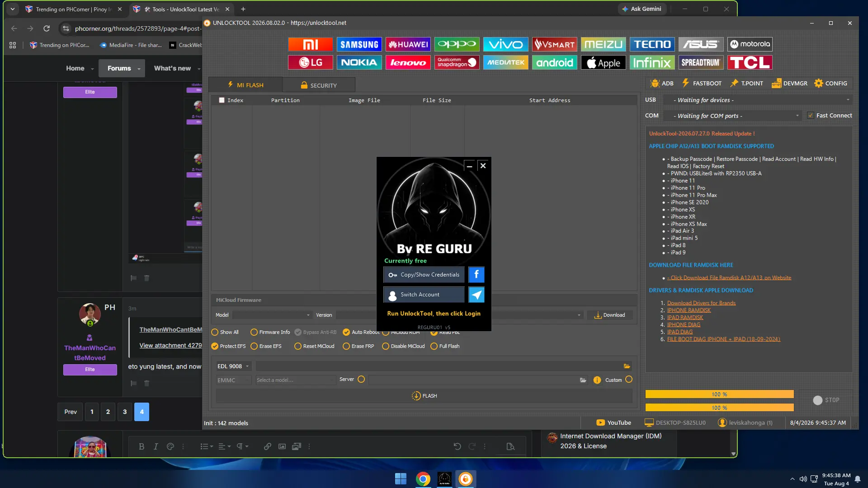The width and height of the screenshot is (868, 488).
Task: Select the Erase FRP option
Action: point(346,346)
